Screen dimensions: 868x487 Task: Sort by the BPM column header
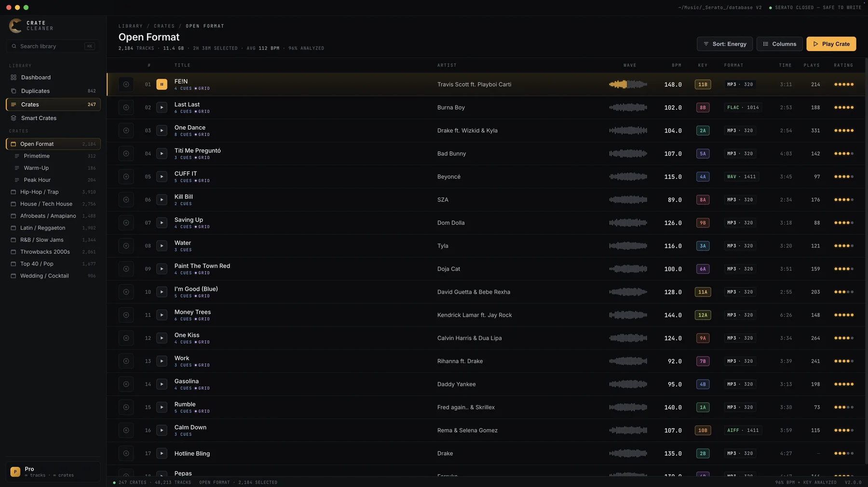(x=677, y=65)
